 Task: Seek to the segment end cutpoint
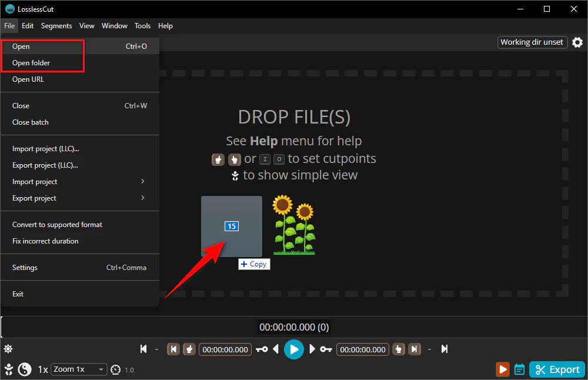tap(415, 349)
